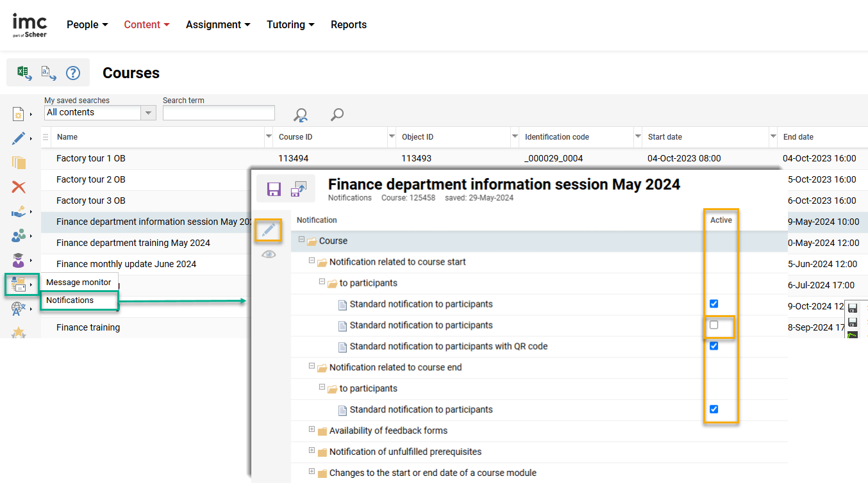Image resolution: width=868 pixels, height=483 pixels.
Task: Click the red X delete icon
Action: point(19,187)
